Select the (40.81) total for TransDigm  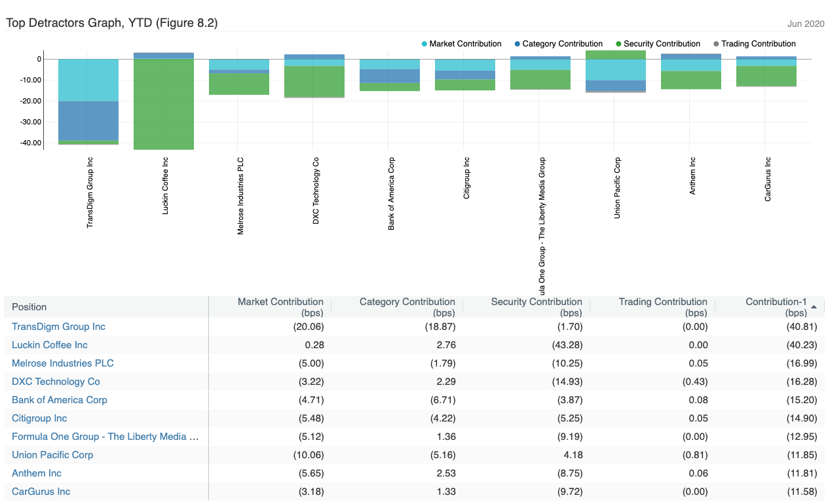[x=803, y=327]
